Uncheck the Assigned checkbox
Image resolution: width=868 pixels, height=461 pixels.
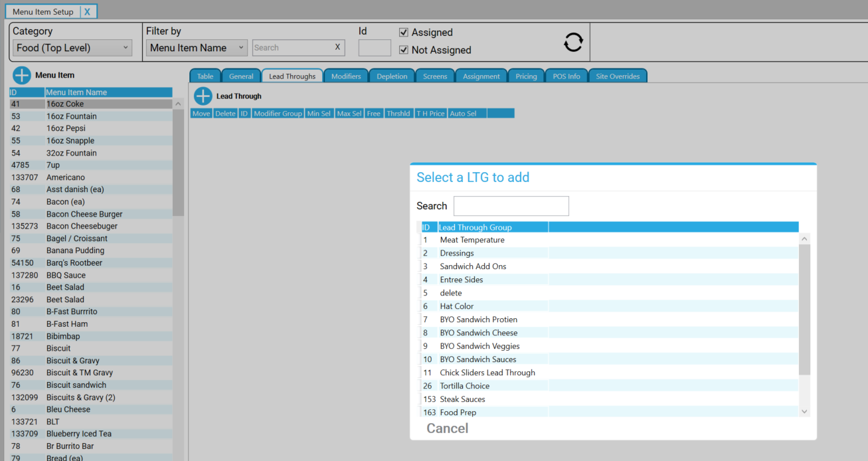pos(403,33)
